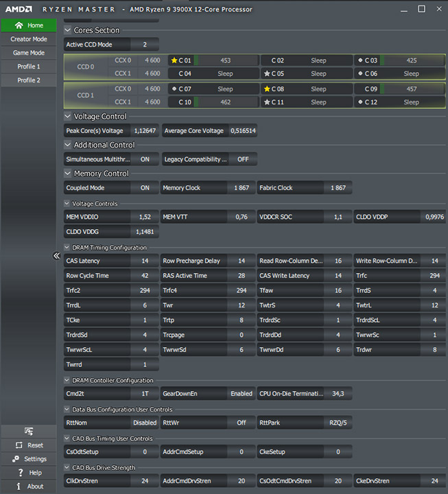Switch to Creator Mode tab
The width and height of the screenshot is (448, 494).
tap(29, 39)
